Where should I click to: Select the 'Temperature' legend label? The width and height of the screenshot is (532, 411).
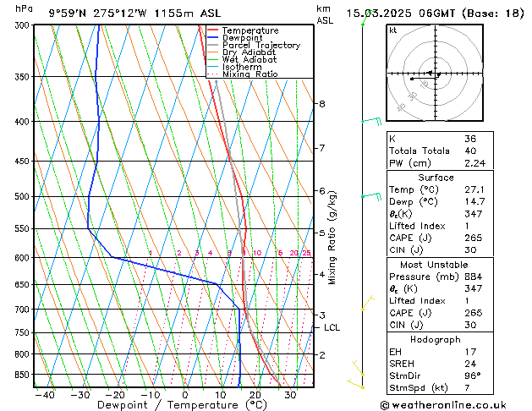[x=250, y=30]
